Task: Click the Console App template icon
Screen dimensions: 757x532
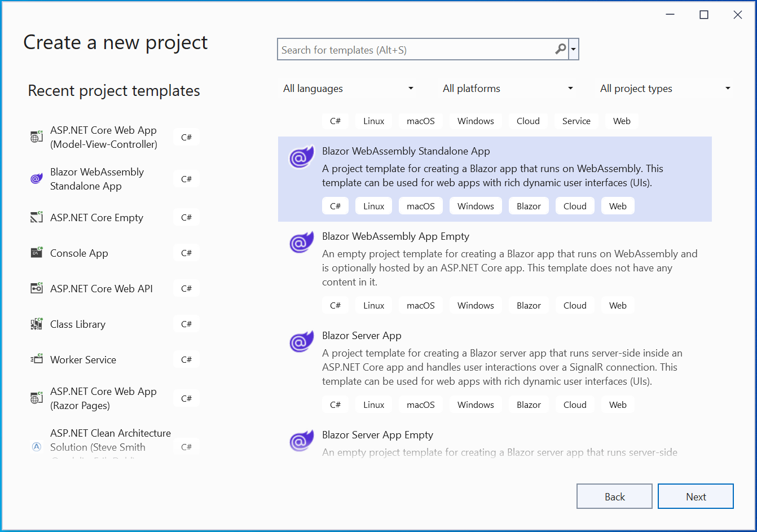Action: pos(37,253)
